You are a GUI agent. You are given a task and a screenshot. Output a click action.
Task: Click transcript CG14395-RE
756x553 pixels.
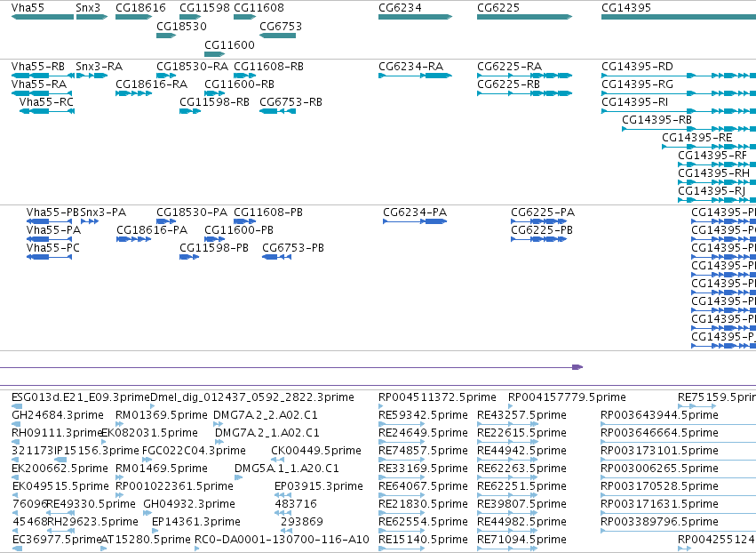click(709, 147)
